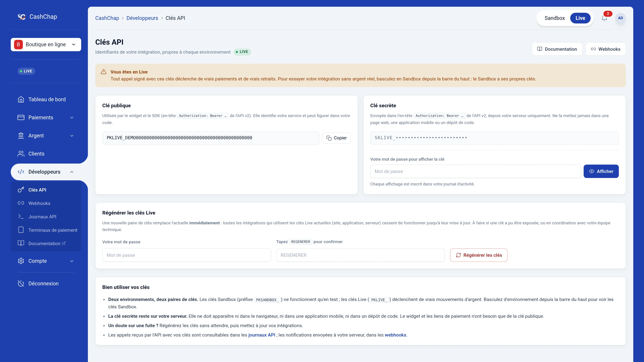
Task: Click the Clés API key icon
Action: 21,190
